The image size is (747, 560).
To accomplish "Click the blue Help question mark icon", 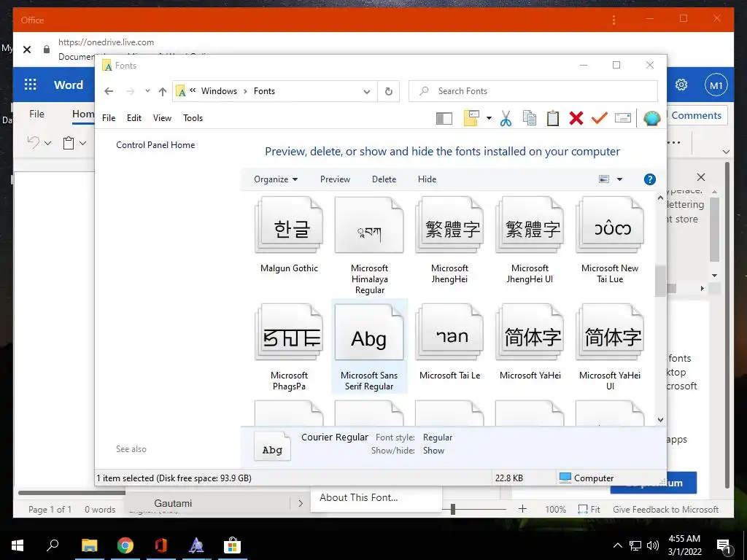I will [x=649, y=179].
